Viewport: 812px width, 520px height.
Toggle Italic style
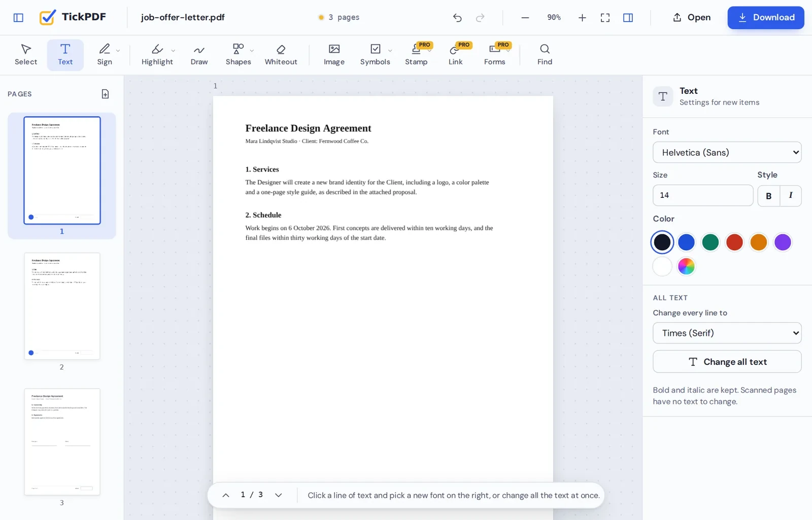coord(791,196)
